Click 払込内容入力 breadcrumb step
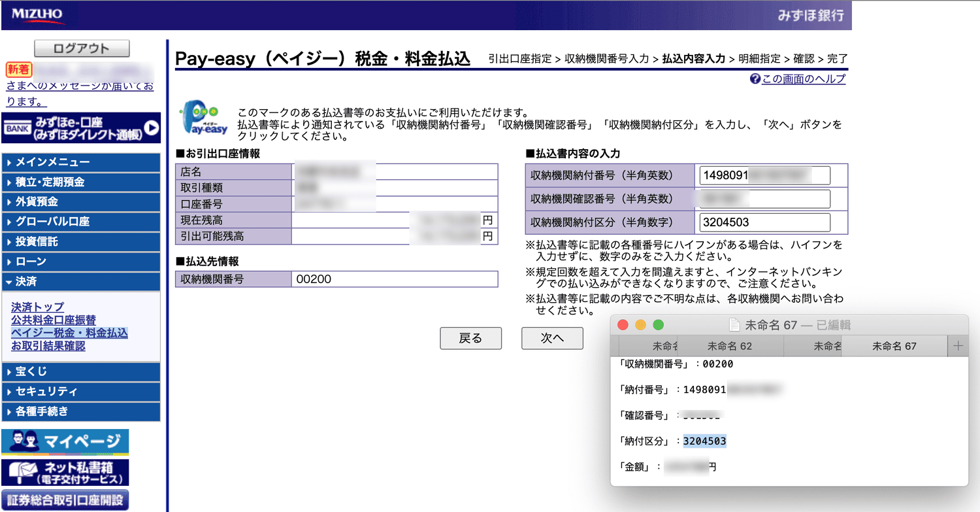980x512 pixels. point(694,58)
